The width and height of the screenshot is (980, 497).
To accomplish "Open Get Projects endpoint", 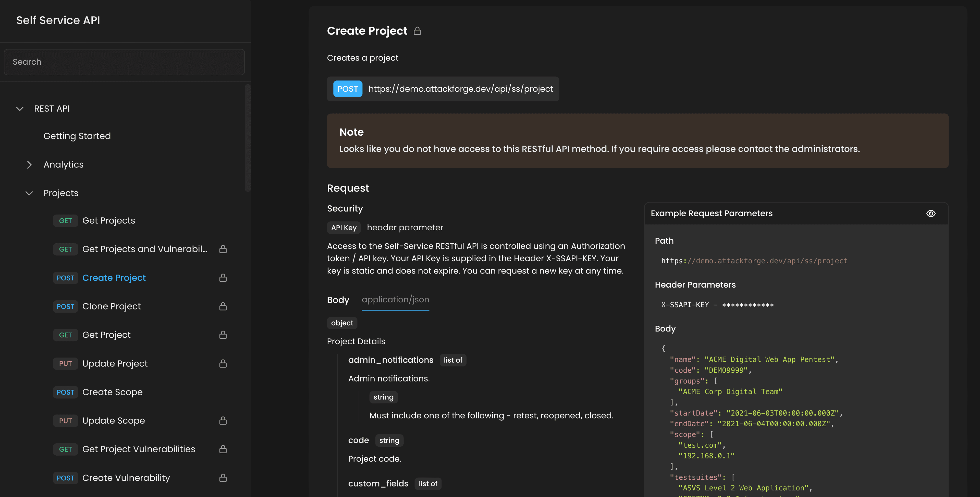I will pos(109,220).
